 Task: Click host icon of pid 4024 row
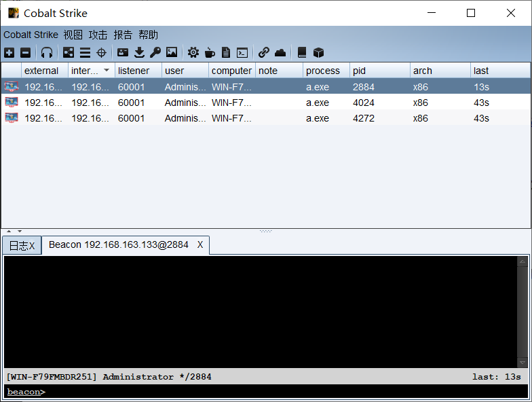11,102
